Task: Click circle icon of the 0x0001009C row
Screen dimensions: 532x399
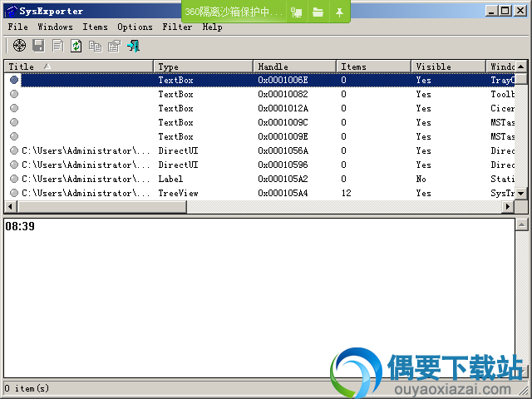Action: pos(14,122)
